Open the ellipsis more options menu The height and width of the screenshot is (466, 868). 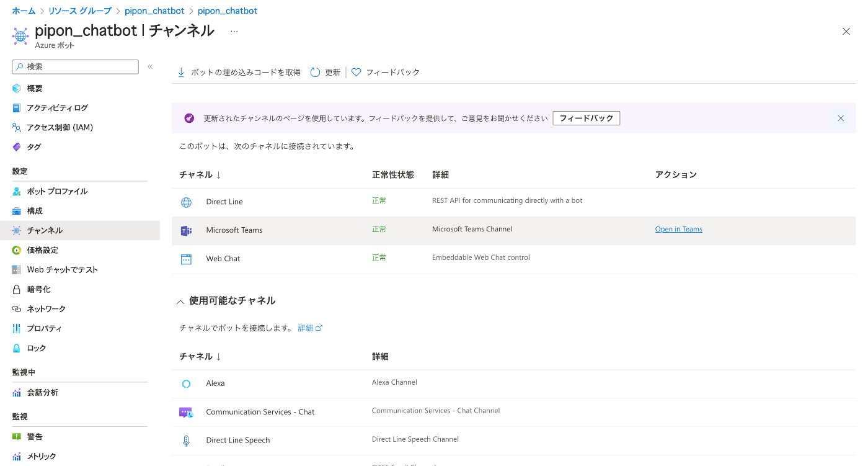[x=234, y=31]
